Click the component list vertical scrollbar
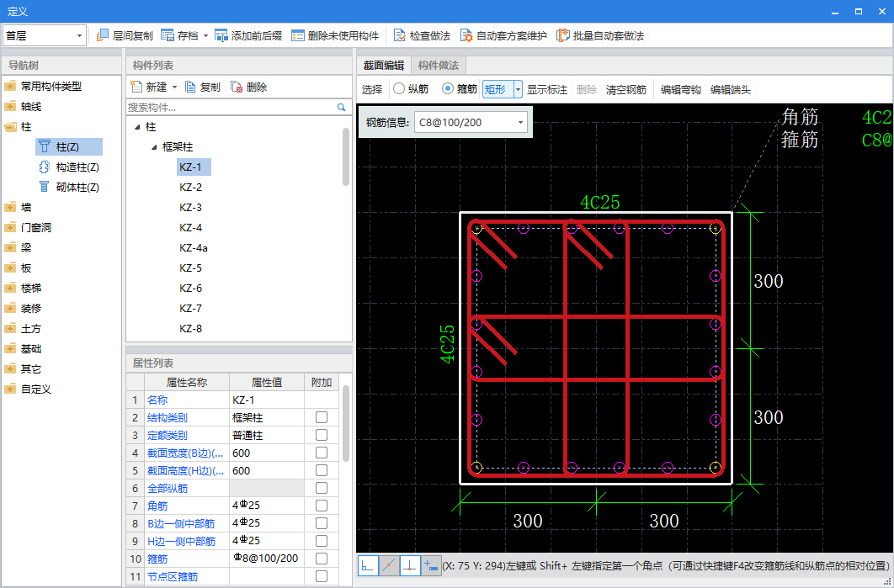The image size is (894, 588). pyautogui.click(x=346, y=156)
